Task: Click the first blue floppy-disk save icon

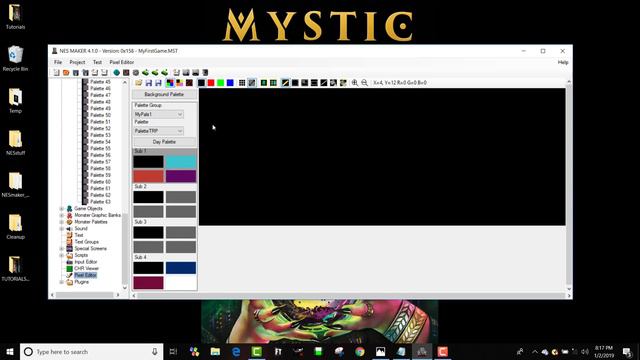Action: pyautogui.click(x=149, y=83)
